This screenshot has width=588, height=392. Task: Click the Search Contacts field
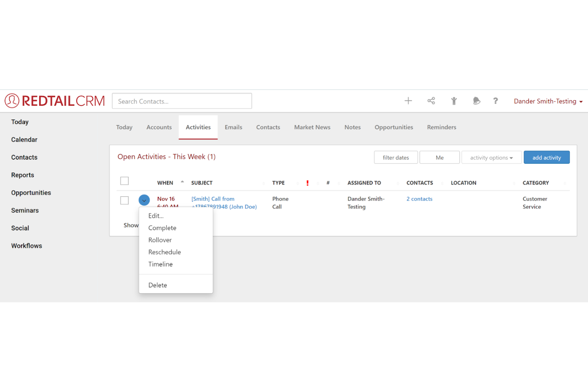pyautogui.click(x=182, y=101)
